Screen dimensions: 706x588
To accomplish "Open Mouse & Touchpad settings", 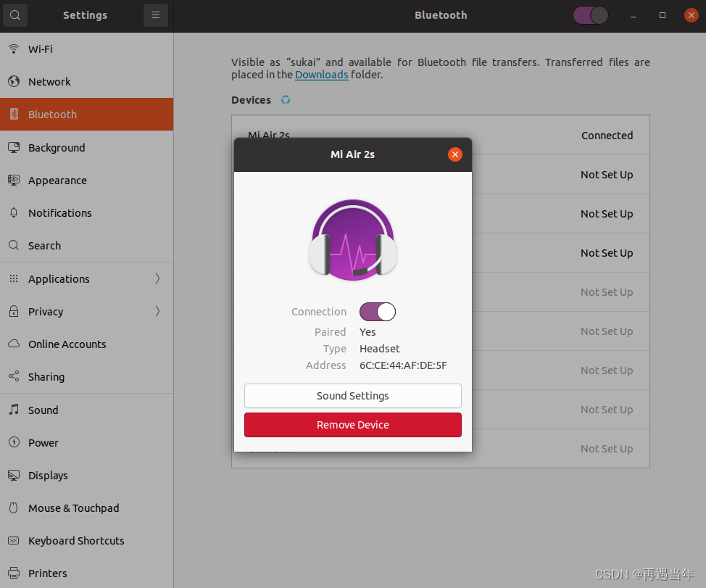I will (86, 508).
